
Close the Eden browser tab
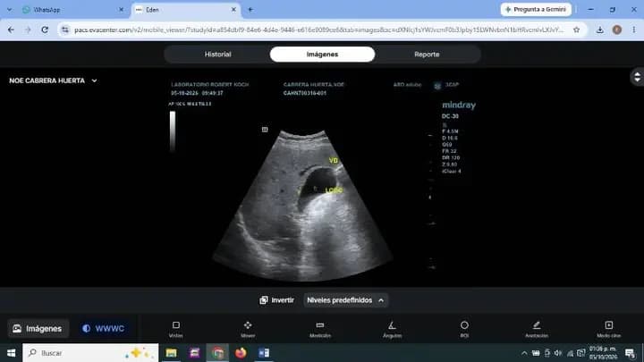(233, 10)
